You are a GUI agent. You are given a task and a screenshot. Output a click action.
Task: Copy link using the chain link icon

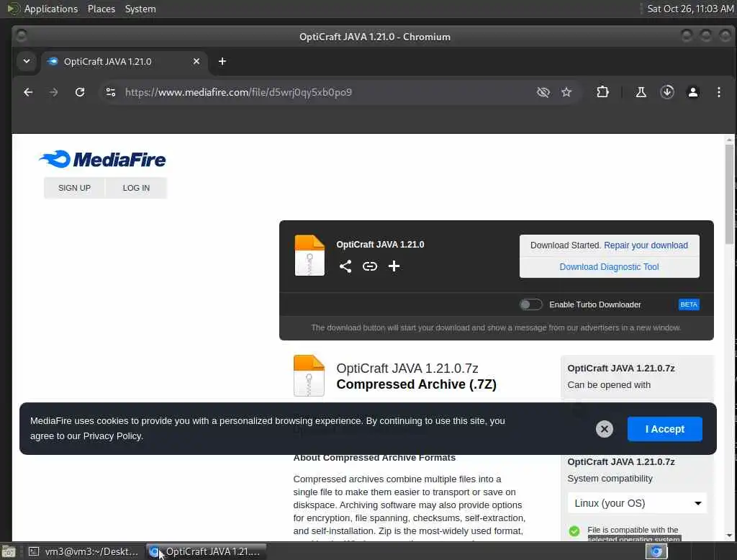tap(370, 266)
